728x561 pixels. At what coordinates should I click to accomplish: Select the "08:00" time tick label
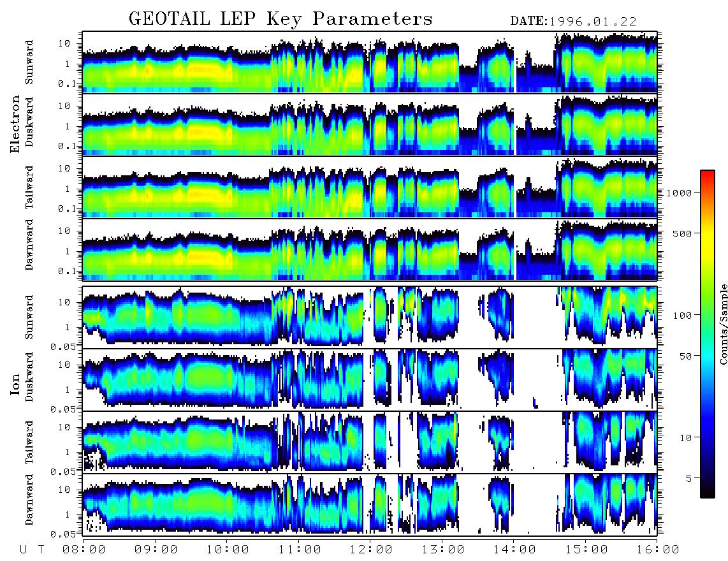pos(84,550)
